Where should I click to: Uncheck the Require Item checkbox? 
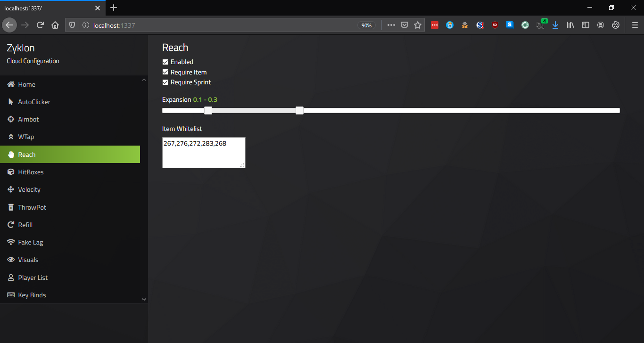tap(165, 72)
